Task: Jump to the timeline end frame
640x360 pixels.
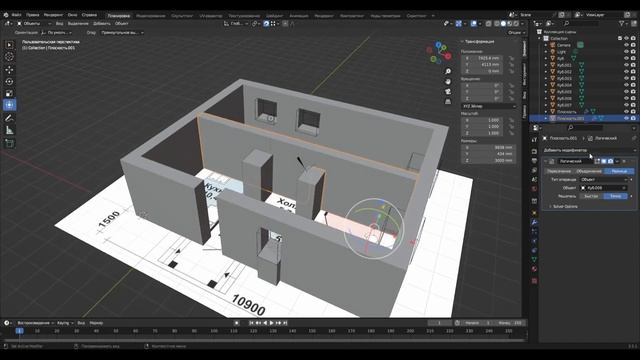Action: pos(285,323)
